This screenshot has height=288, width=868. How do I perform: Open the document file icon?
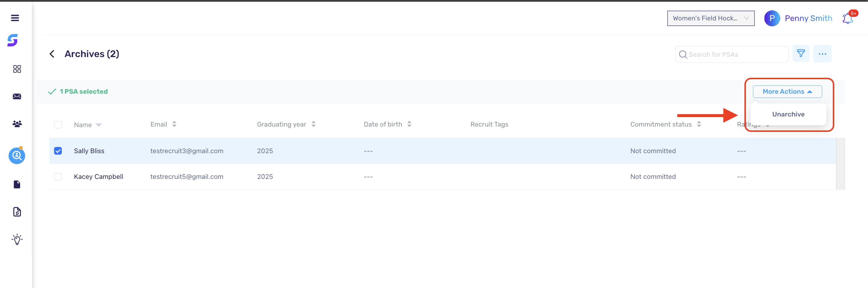tap(17, 184)
